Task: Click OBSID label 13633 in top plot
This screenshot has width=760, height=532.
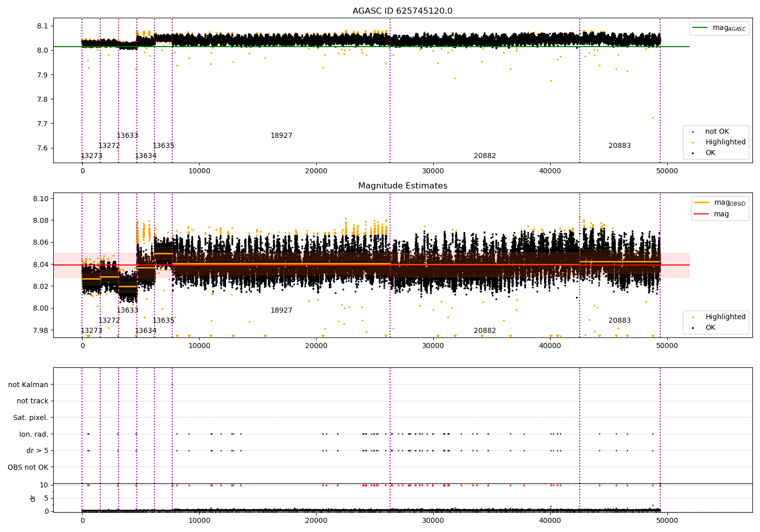Action: [x=128, y=136]
